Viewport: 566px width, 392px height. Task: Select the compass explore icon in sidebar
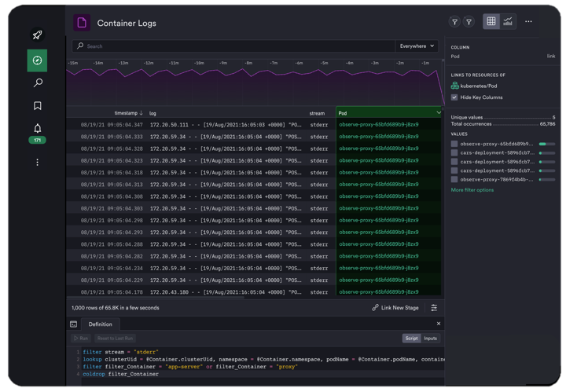pyautogui.click(x=37, y=60)
